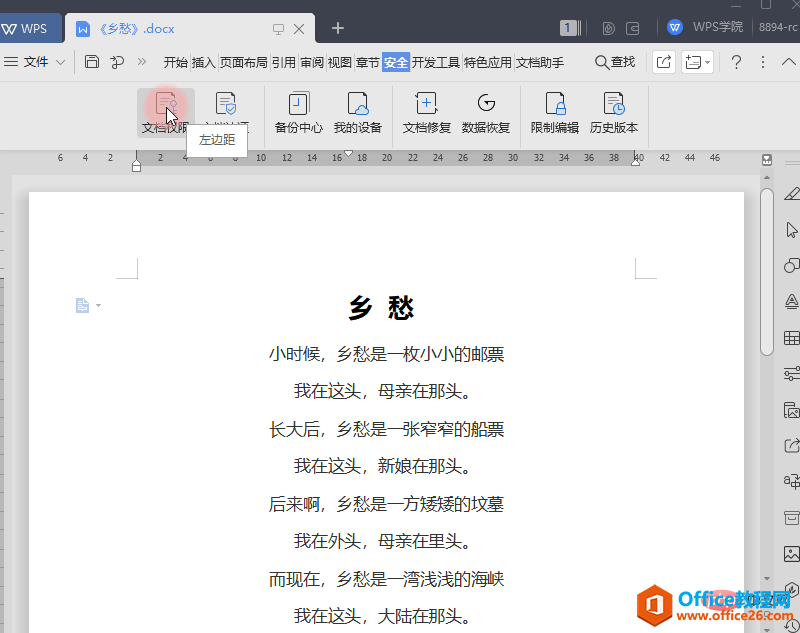Click the user account 8894-rc label
The width and height of the screenshot is (800, 633).
click(778, 27)
